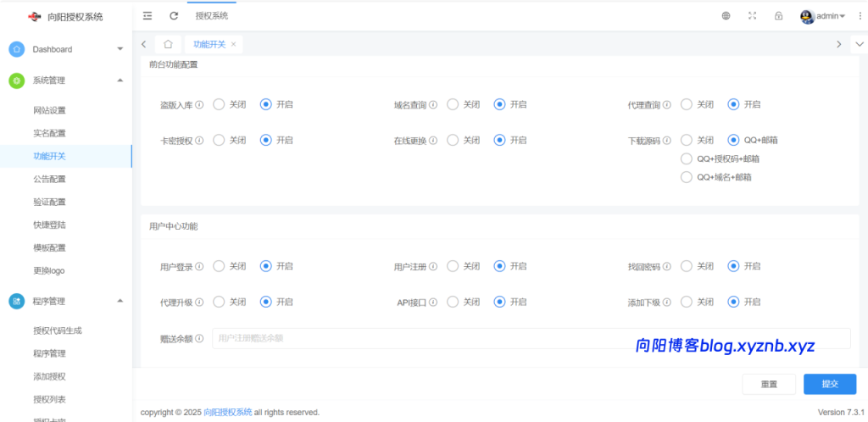Toggle fullscreen mode icon
Screen dimensions: 868x422
coord(752,15)
